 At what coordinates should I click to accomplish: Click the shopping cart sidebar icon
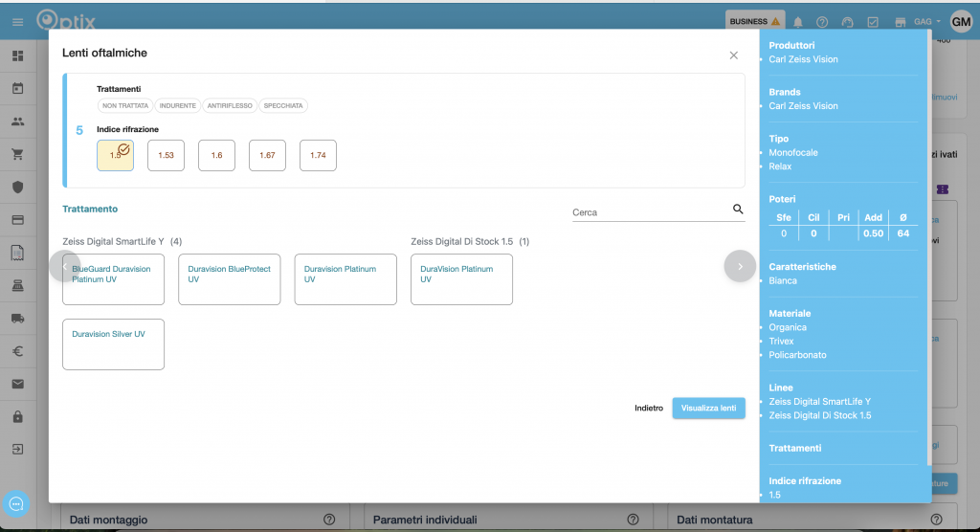[x=17, y=154]
